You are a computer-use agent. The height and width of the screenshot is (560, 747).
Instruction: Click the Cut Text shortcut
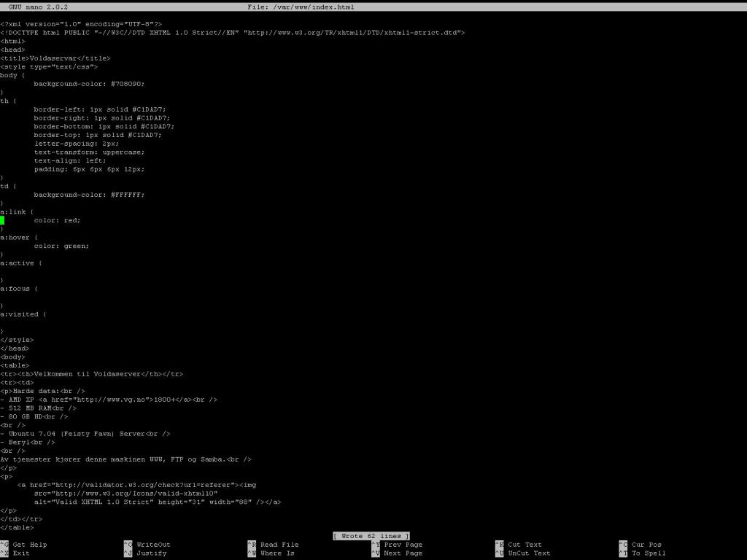pyautogui.click(x=525, y=545)
